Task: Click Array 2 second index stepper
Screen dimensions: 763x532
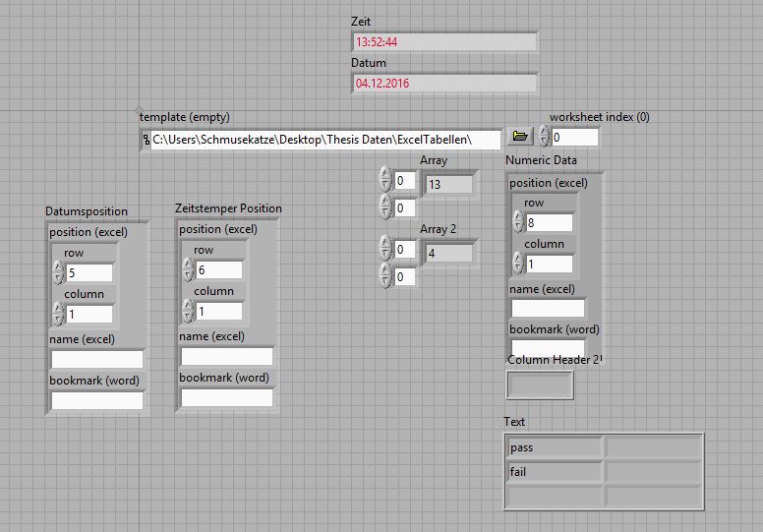Action: coord(385,275)
